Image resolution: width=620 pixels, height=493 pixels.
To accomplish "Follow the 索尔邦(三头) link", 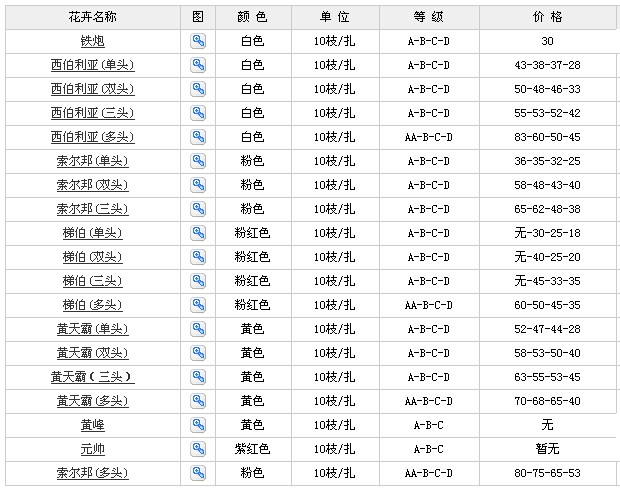I will tap(93, 209).
